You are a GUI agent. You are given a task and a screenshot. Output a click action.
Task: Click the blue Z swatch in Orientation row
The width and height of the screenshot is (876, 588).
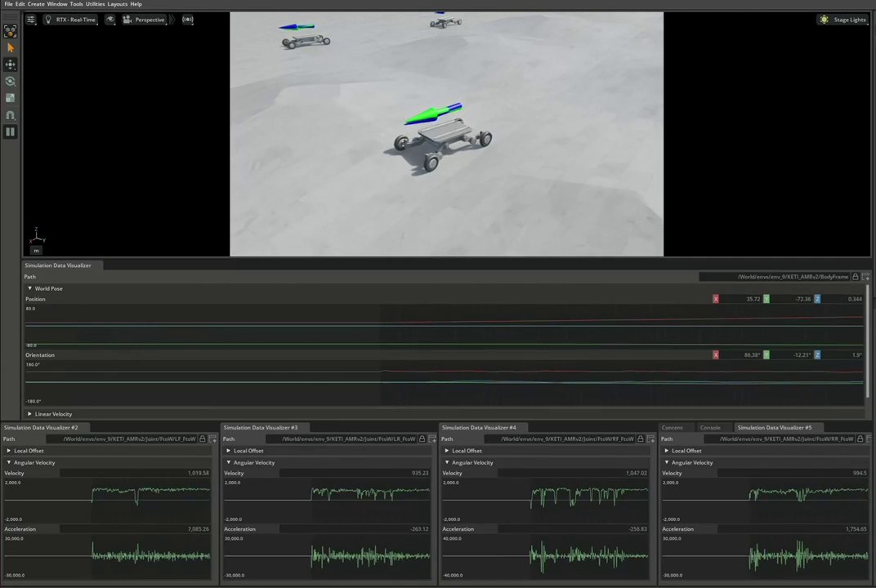817,355
